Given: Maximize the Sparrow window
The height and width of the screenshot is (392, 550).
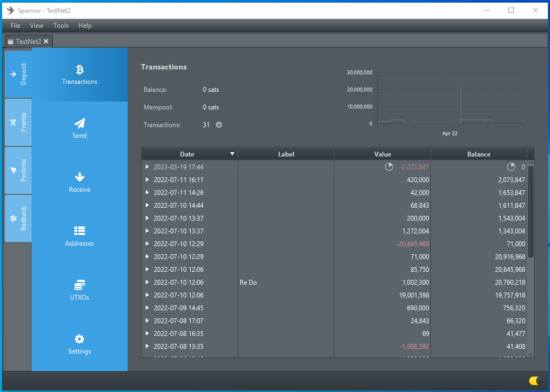Looking at the screenshot, I should click(511, 10).
